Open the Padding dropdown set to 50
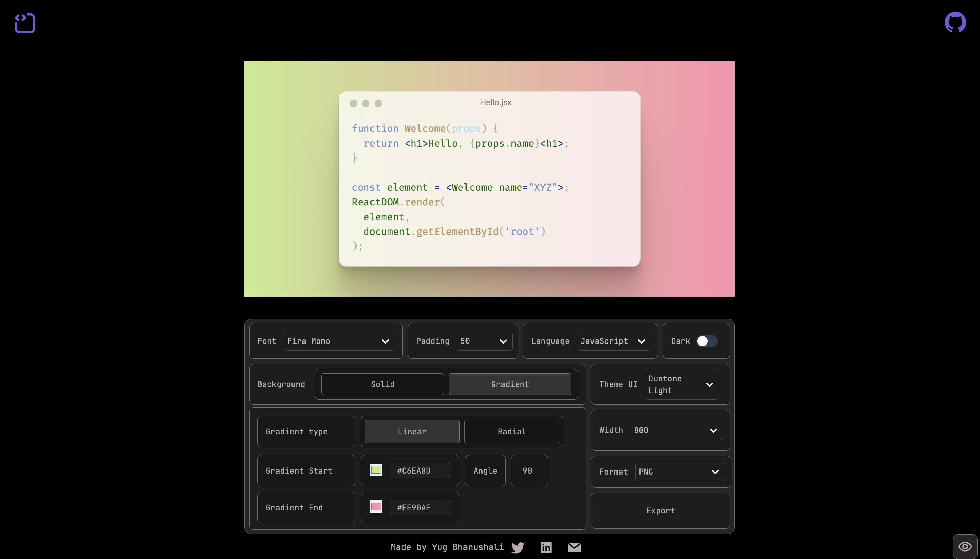 485,341
